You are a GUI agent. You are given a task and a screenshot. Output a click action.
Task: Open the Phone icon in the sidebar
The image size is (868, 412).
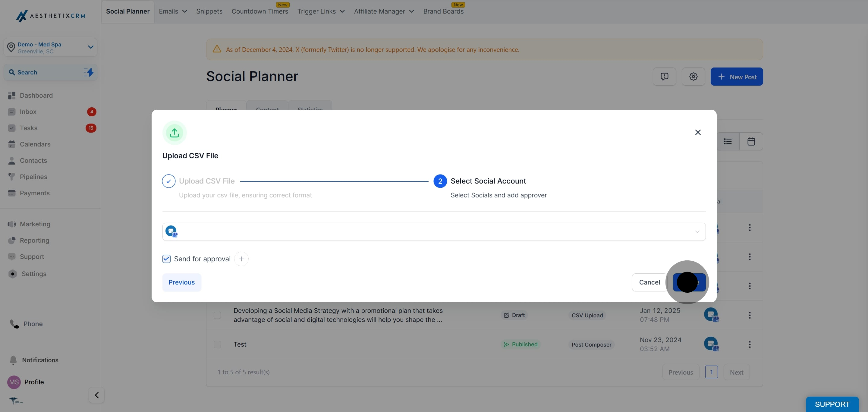[x=14, y=324]
